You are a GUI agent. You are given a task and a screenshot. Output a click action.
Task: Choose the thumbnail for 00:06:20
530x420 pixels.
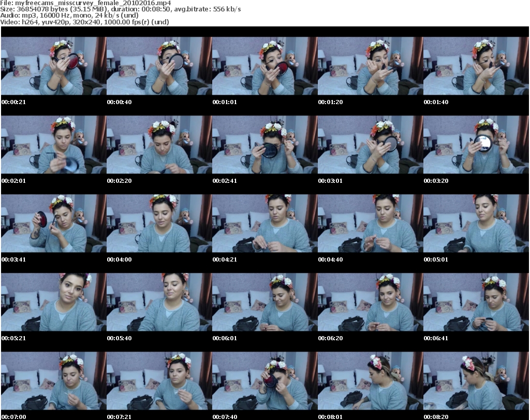tap(370, 302)
